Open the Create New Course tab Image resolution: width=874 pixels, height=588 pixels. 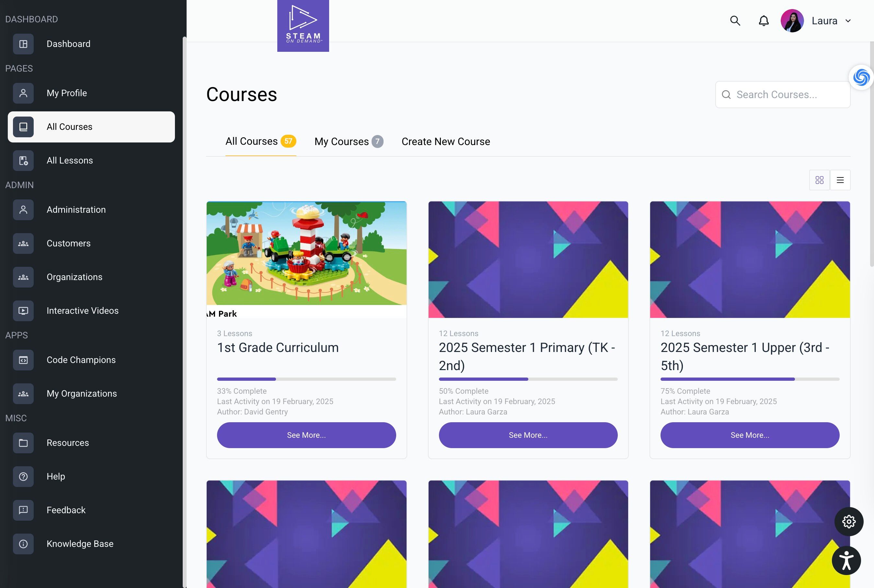click(446, 141)
